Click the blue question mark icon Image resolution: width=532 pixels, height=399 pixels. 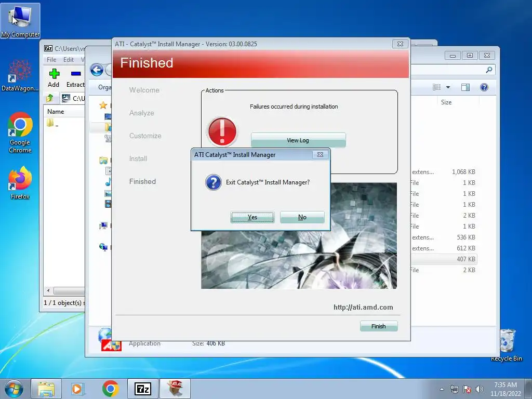(214, 182)
